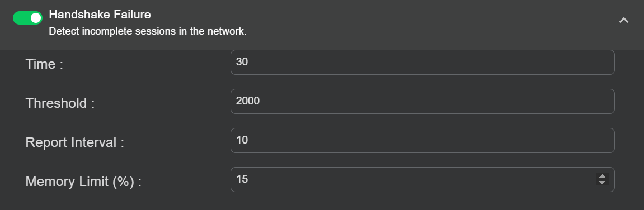Click the 'Detect incomplete sessions' description text
The width and height of the screenshot is (644, 210).
(148, 31)
